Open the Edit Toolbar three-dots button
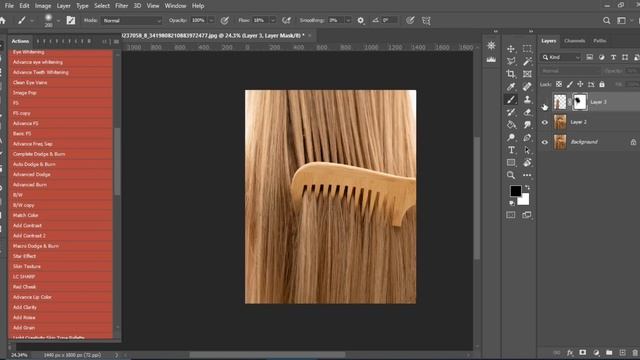The width and height of the screenshot is (640, 360). (527, 175)
